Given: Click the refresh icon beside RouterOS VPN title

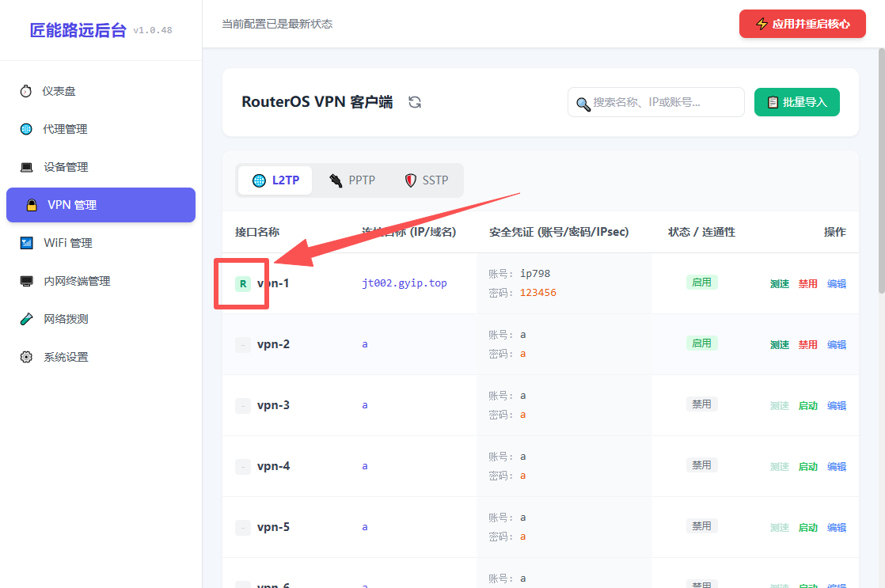Looking at the screenshot, I should [415, 102].
